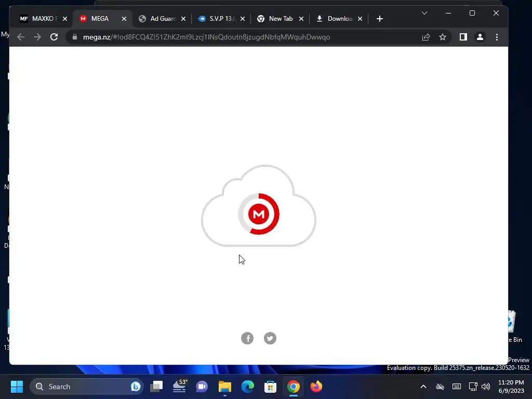532x399 pixels.
Task: Reload the MEGA page
Action: click(54, 37)
